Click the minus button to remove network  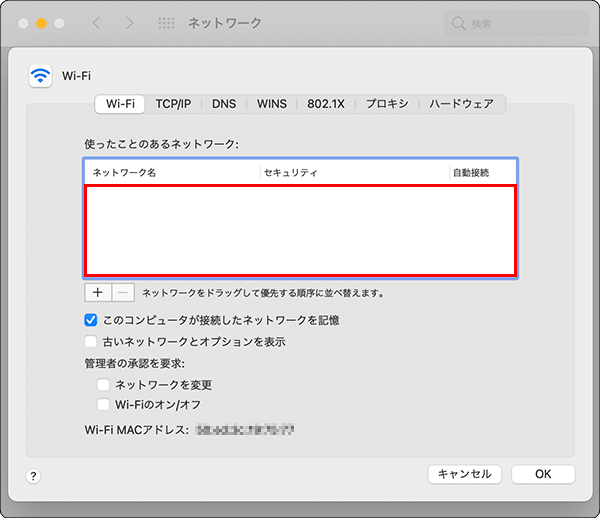click(x=122, y=293)
